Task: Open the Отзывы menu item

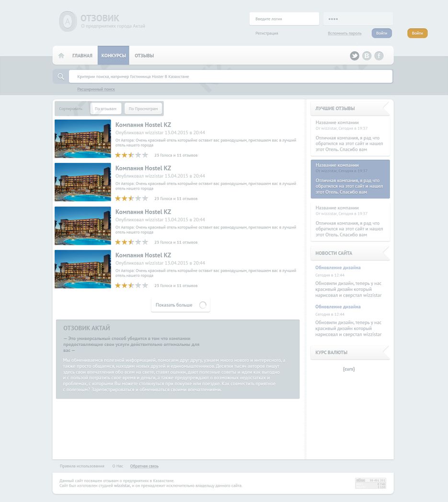Action: tap(144, 56)
